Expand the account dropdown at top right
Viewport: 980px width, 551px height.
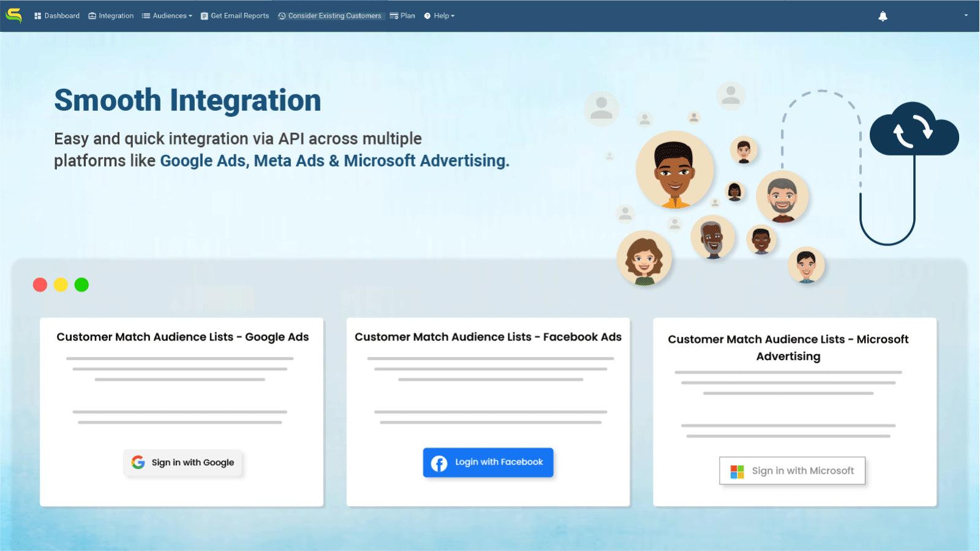pos(965,15)
